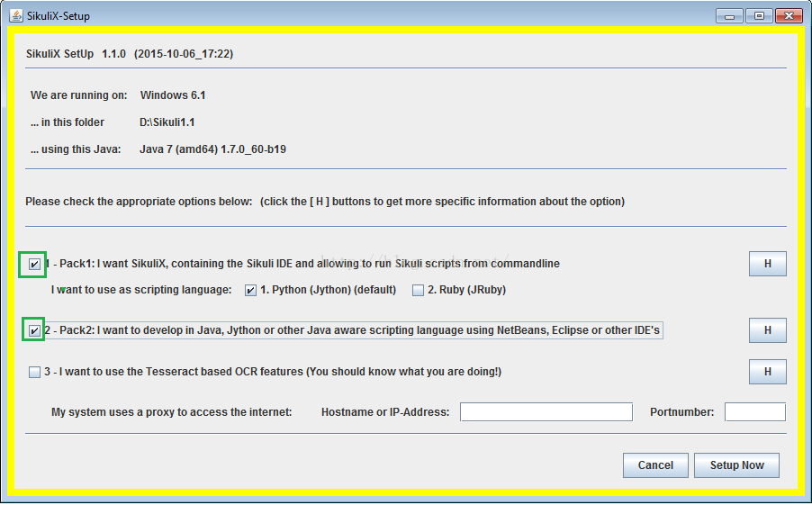Open help for the Tesseract OCR option
Viewport: 812px width, 505px height.
[768, 372]
